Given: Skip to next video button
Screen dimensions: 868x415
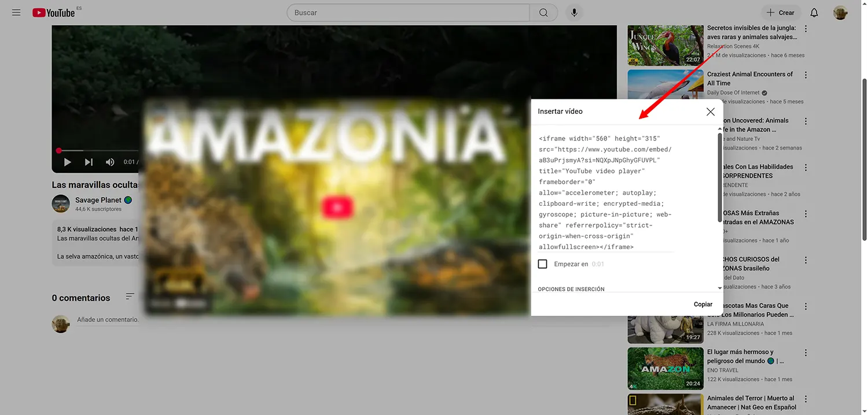Looking at the screenshot, I should [89, 162].
